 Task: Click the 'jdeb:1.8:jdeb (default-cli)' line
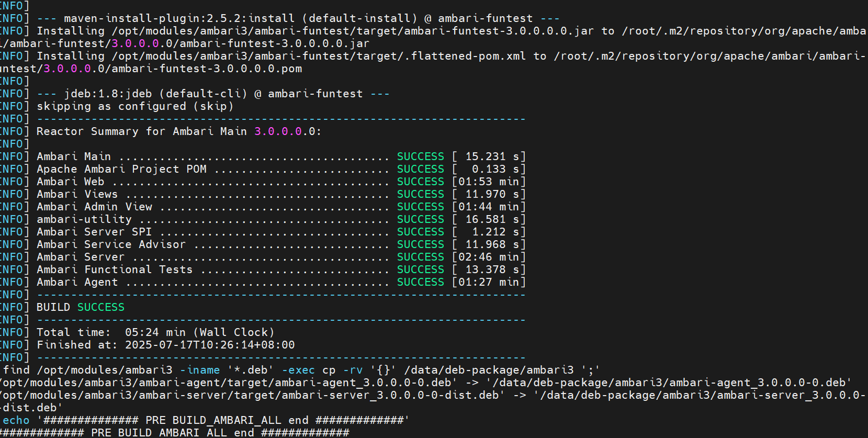[x=213, y=94]
